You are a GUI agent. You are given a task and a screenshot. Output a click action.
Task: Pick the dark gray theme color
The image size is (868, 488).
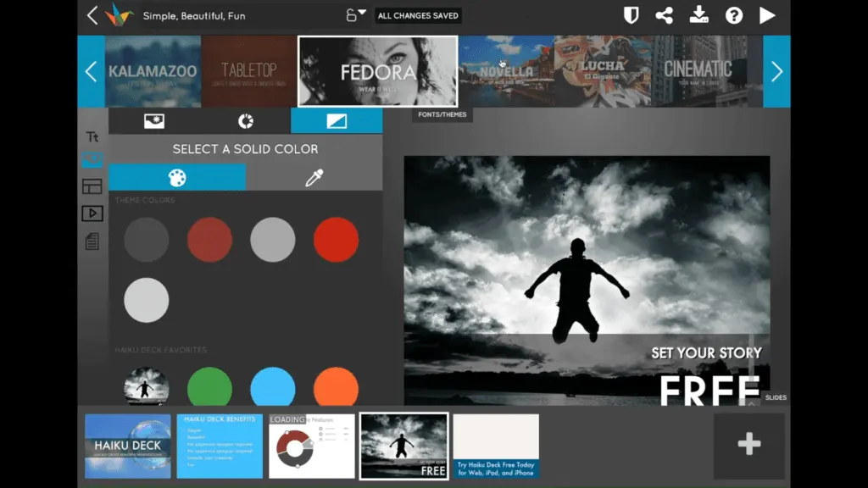click(146, 240)
